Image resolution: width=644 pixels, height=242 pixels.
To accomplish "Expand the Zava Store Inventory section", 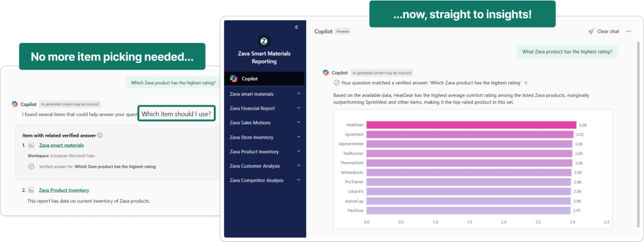I will [x=299, y=137].
